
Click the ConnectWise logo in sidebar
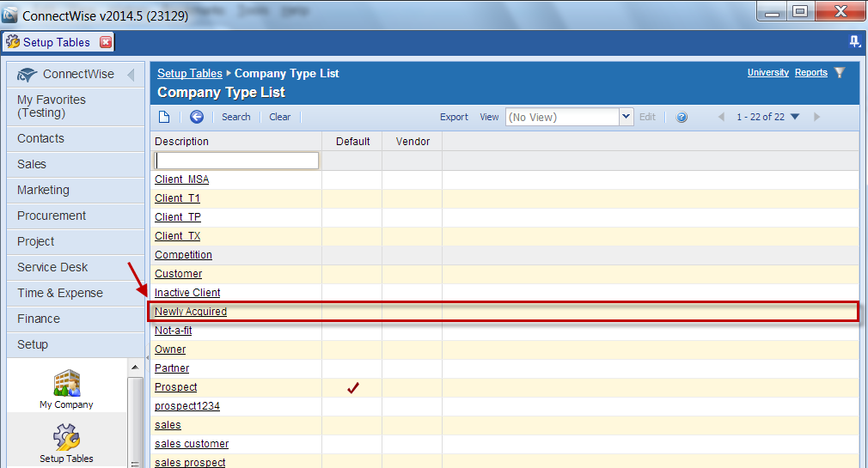click(28, 75)
